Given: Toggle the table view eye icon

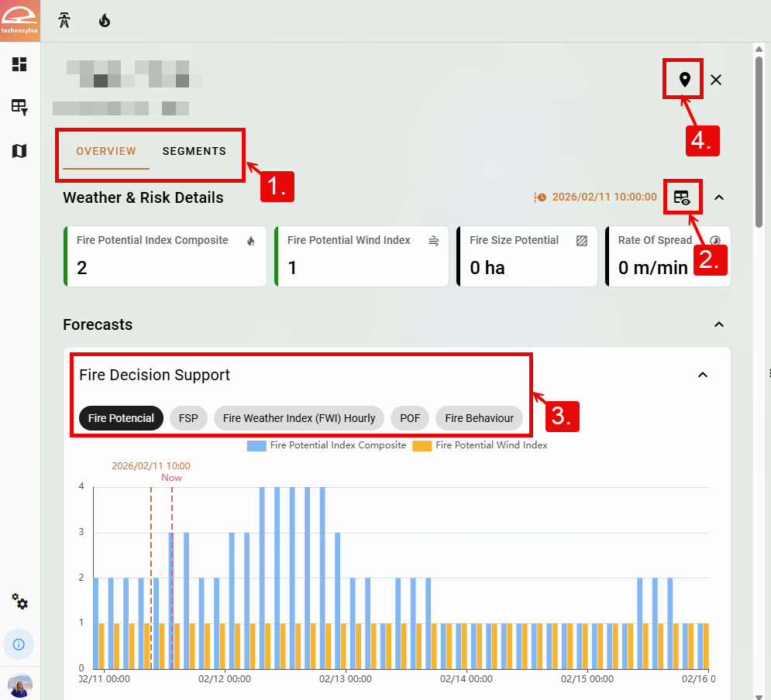Looking at the screenshot, I should click(x=682, y=198).
